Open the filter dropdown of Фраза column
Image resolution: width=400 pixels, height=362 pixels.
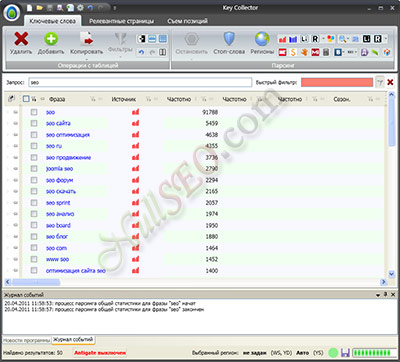click(x=93, y=99)
